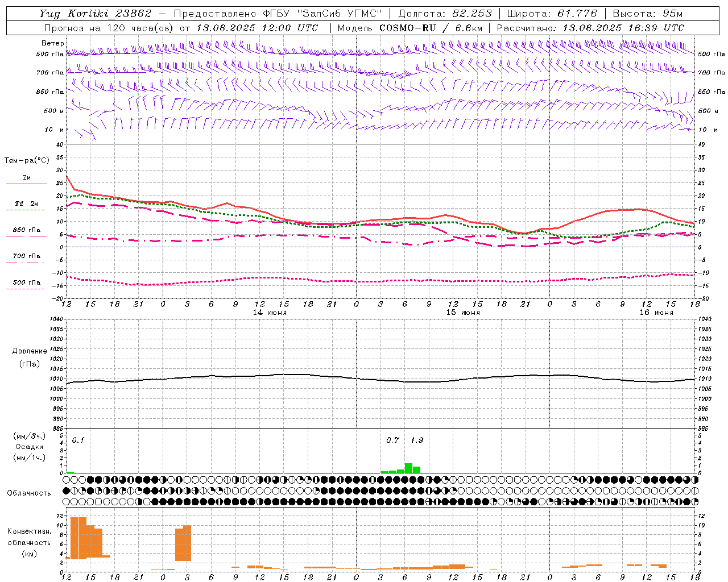Click the dotted '500 гПа' legend line sample

[x=26, y=289]
